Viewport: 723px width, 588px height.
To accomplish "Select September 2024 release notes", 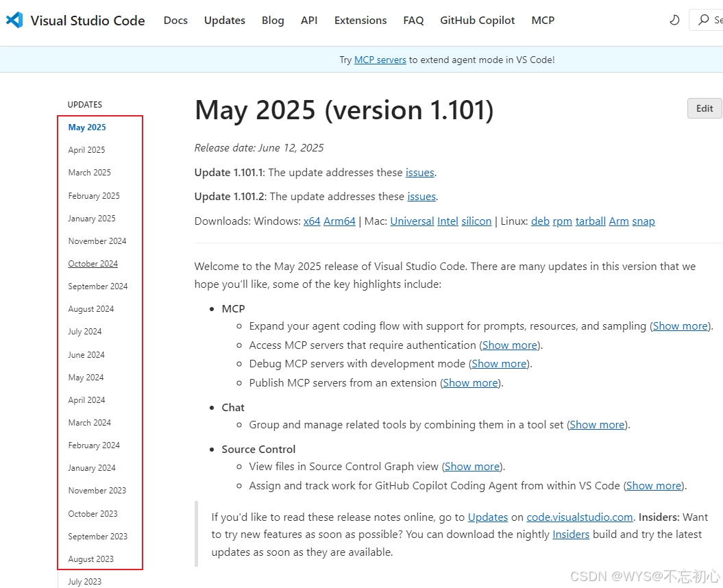I will (98, 286).
